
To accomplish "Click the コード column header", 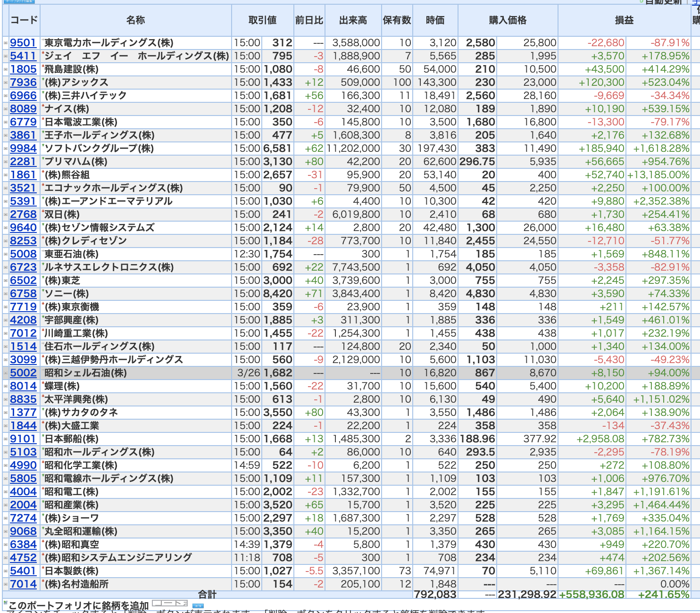I will coord(24,20).
